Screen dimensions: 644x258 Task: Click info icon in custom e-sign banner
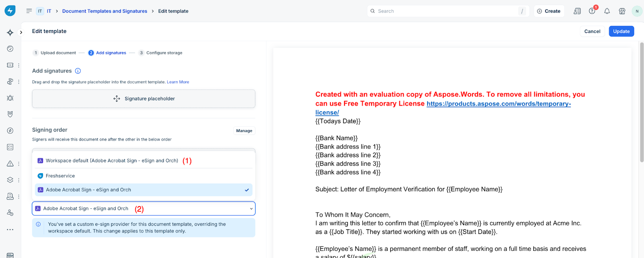38,224
